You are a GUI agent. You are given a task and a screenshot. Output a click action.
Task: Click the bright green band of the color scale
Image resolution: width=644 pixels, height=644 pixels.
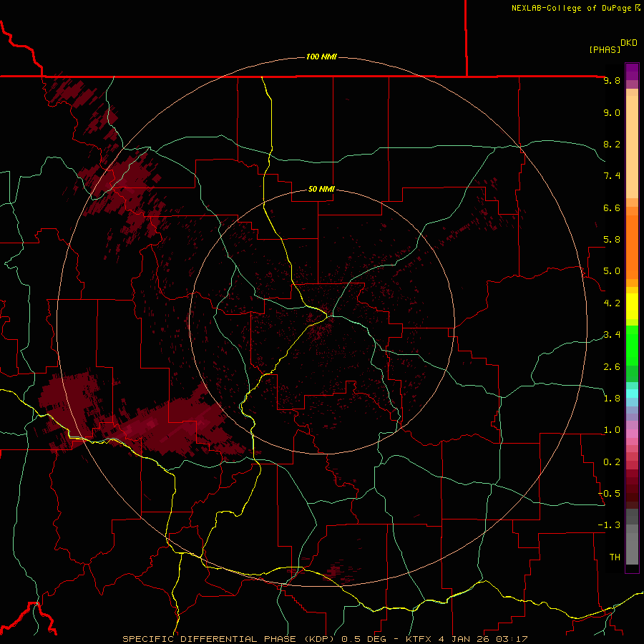click(632, 345)
